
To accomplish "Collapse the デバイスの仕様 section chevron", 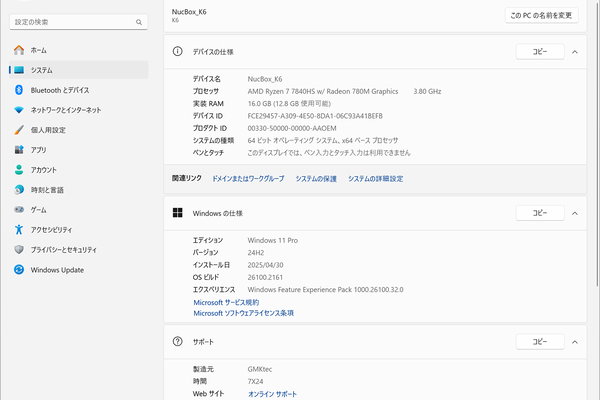I will (575, 51).
